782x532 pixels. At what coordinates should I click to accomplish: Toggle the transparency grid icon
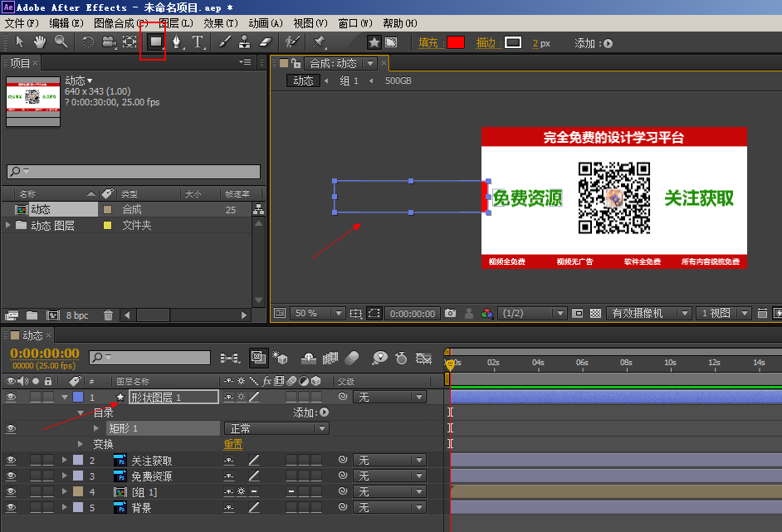tap(595, 313)
